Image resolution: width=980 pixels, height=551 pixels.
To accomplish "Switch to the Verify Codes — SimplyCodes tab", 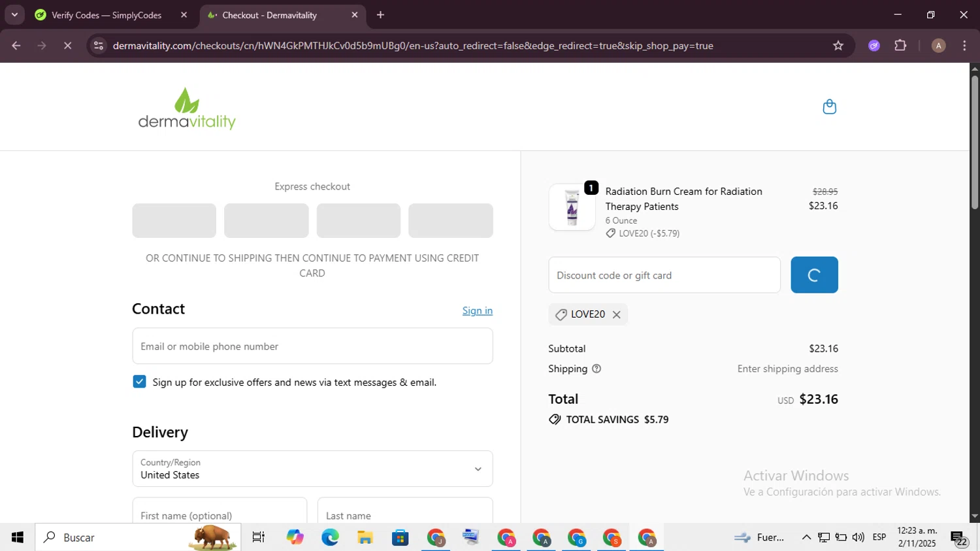I will [x=106, y=15].
